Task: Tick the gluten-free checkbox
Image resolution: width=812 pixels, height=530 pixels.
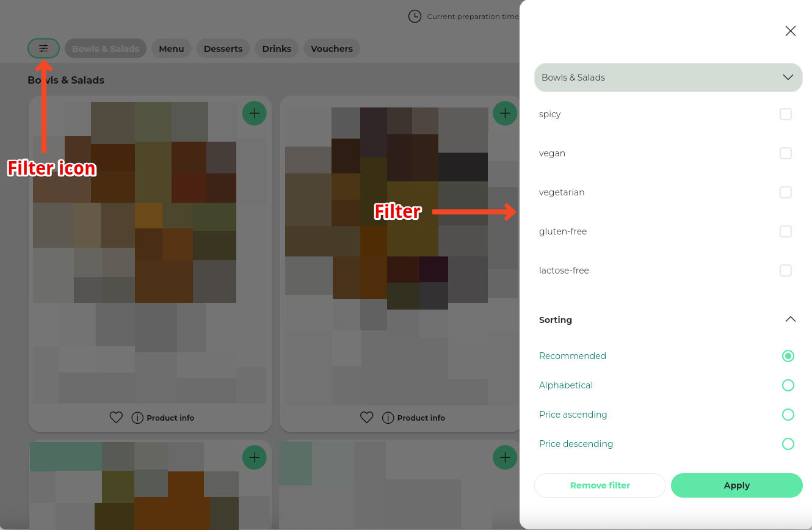Action: pyautogui.click(x=786, y=231)
